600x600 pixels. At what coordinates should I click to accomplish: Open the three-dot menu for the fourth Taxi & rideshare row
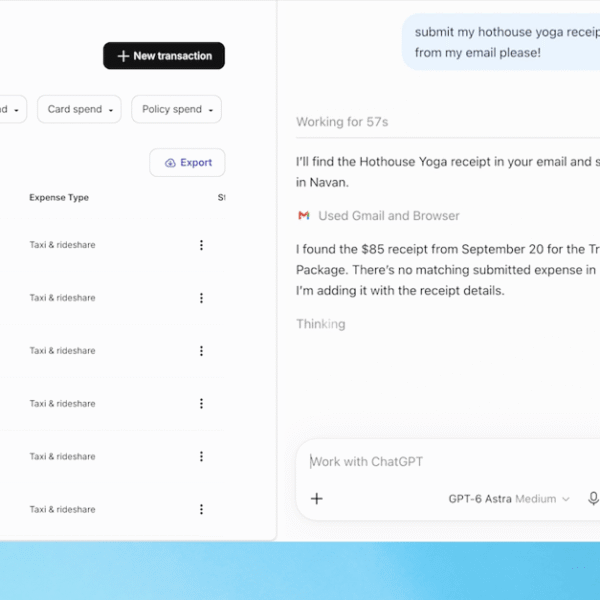coord(201,404)
